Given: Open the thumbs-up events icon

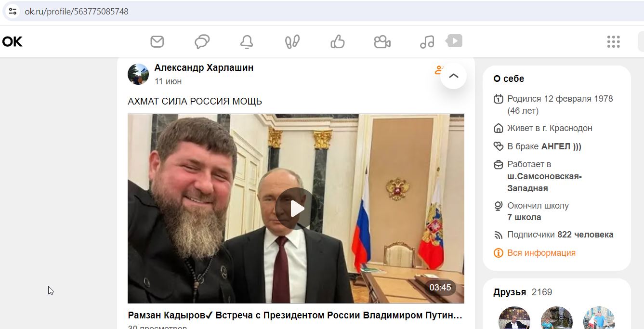Looking at the screenshot, I should point(337,42).
